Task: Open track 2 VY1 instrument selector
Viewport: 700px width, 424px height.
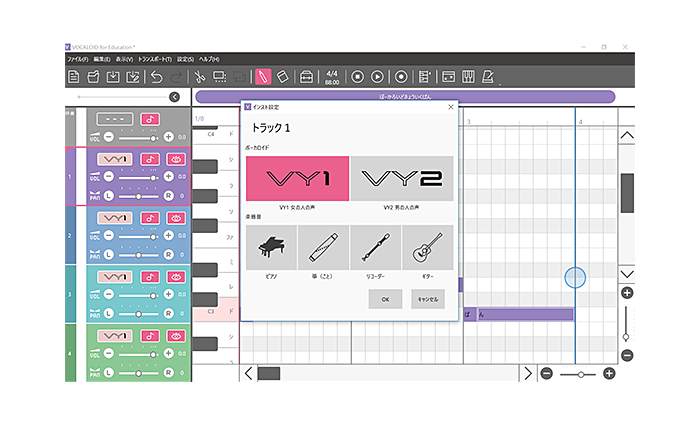Action: pyautogui.click(x=115, y=218)
